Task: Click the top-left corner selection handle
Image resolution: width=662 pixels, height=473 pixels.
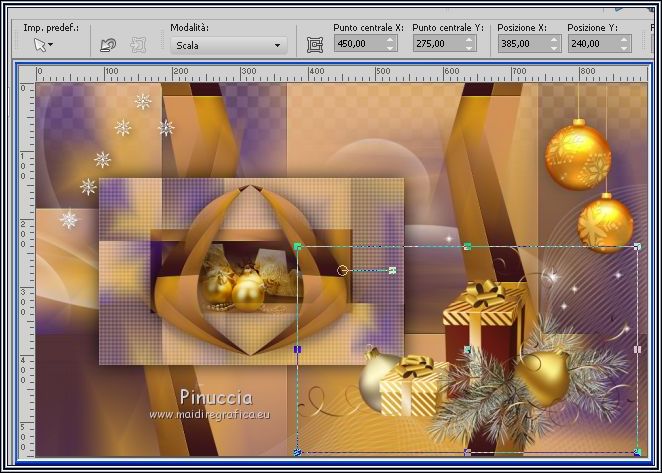Action: [x=298, y=246]
